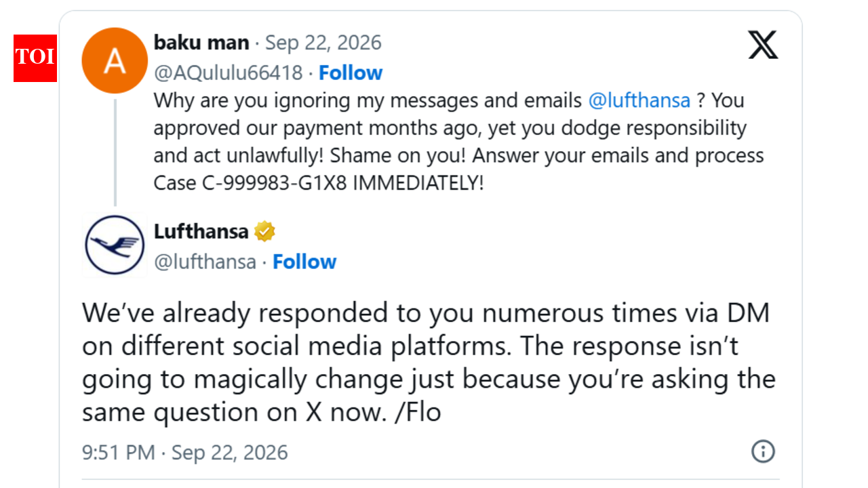The image size is (868, 488).
Task: Click the X logo icon
Action: pos(763,45)
